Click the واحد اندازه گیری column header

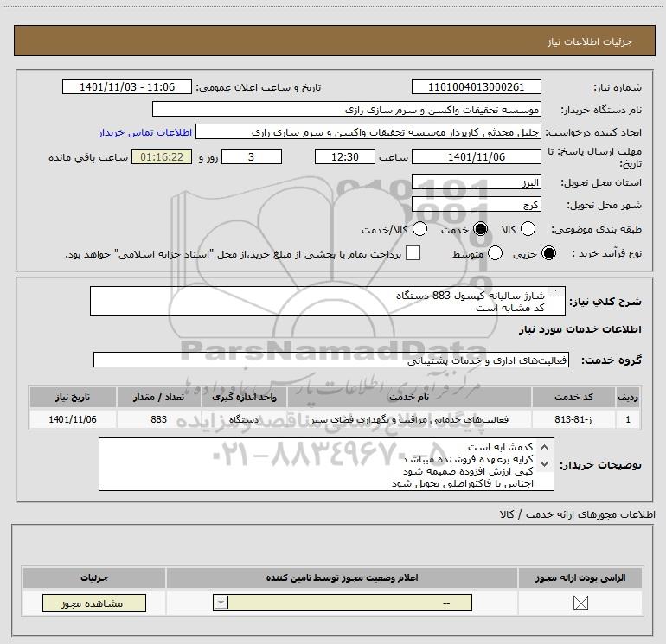[x=244, y=397]
